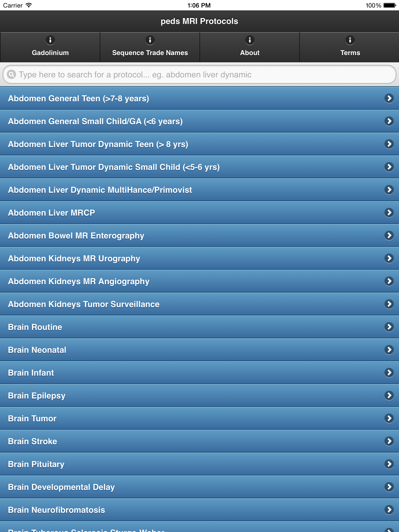399x532 pixels.
Task: Tap chevron on Kidneys MR Urography row
Action: click(x=389, y=258)
